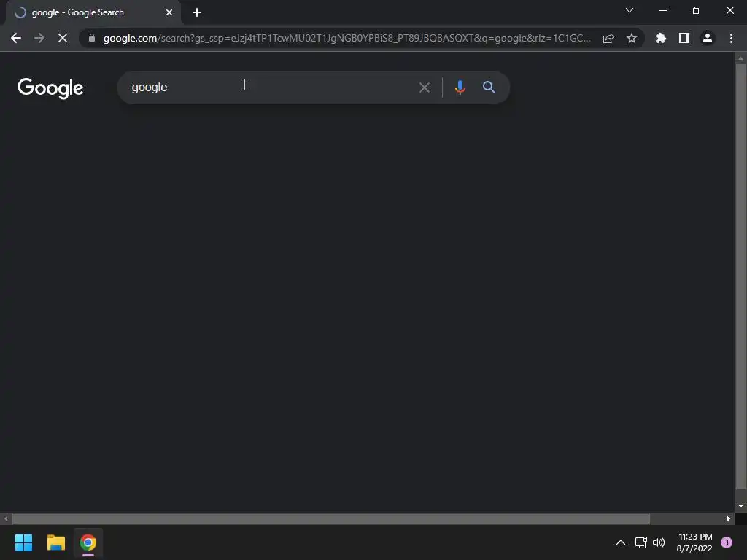Click the Google logo

[x=50, y=88]
